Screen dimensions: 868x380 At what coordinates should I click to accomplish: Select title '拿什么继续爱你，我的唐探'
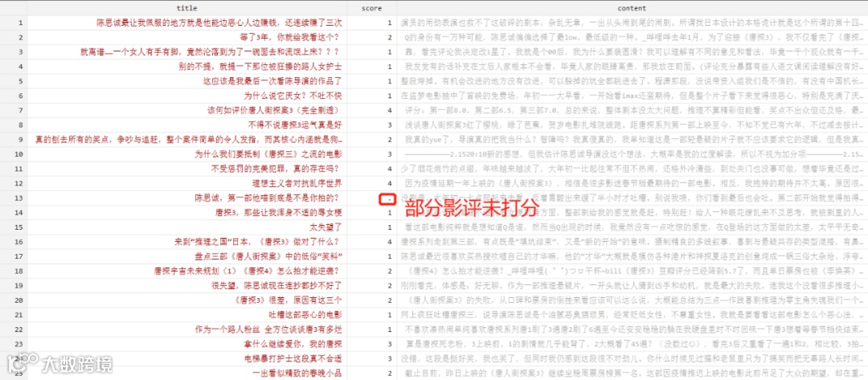tap(293, 344)
